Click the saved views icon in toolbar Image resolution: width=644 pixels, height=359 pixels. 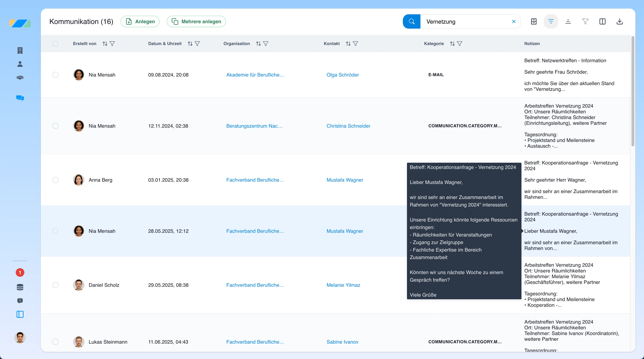[534, 21]
